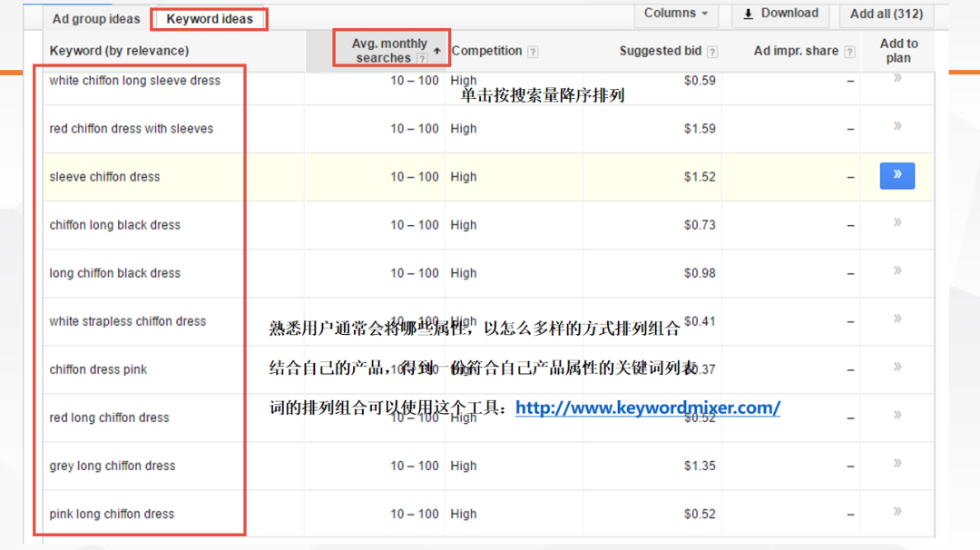
Task: Click the Suggested bid column header
Action: click(x=660, y=51)
